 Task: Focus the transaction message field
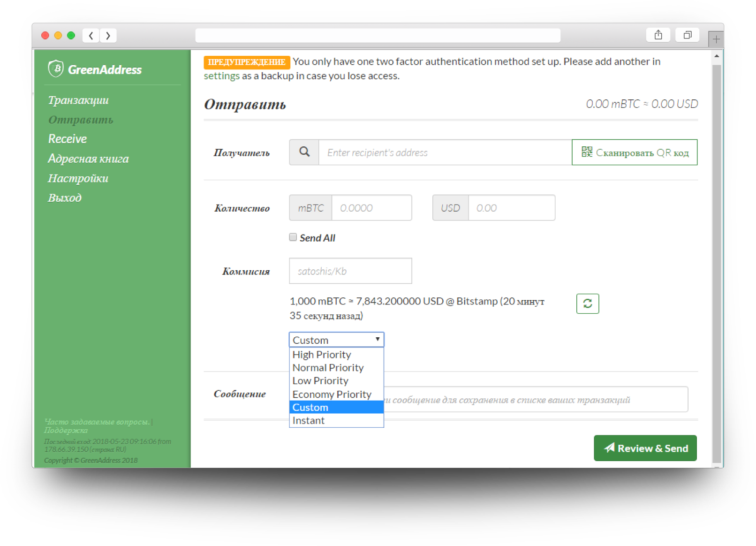536,399
